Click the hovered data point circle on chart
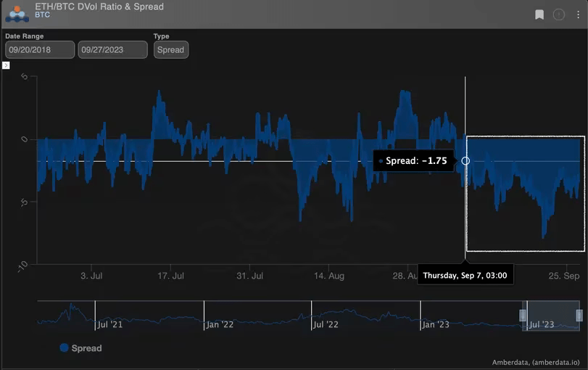 (x=465, y=160)
